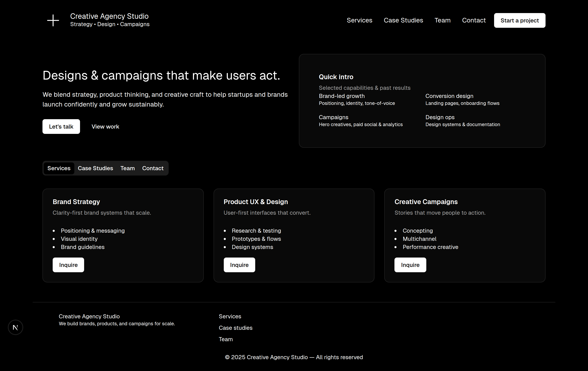
Task: Open the footer Case studies link
Action: 235,328
